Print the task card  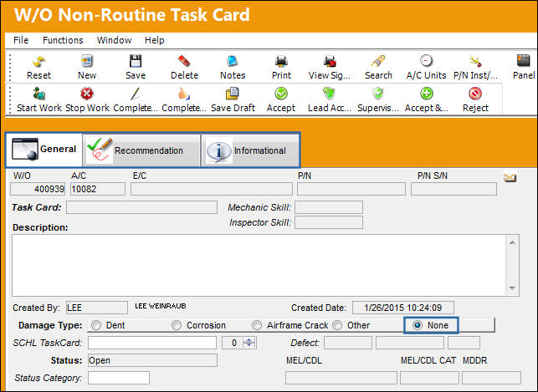281,61
